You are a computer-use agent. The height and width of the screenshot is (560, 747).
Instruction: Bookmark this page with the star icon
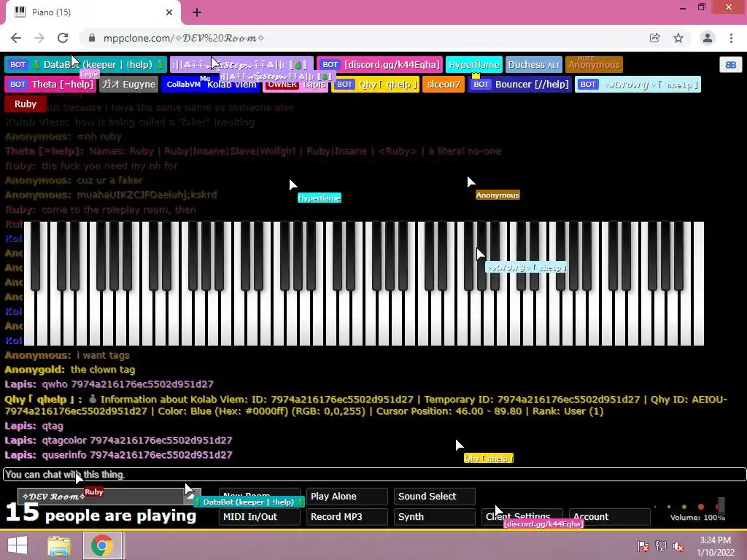[x=678, y=38]
